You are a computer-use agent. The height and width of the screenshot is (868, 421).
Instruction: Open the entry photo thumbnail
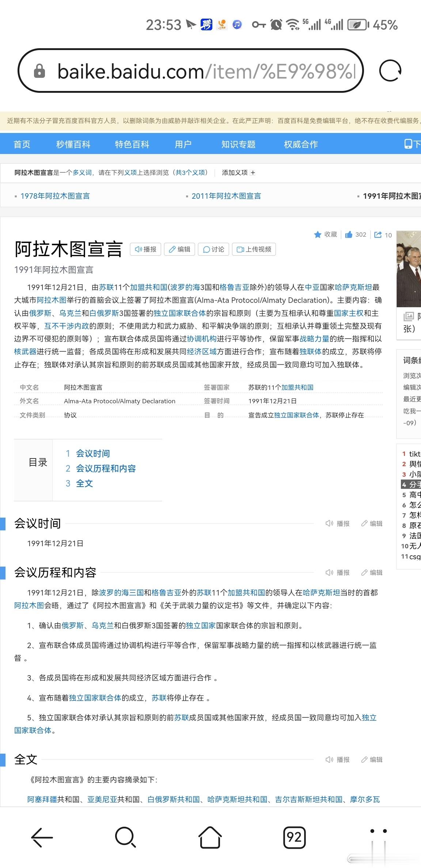click(409, 269)
